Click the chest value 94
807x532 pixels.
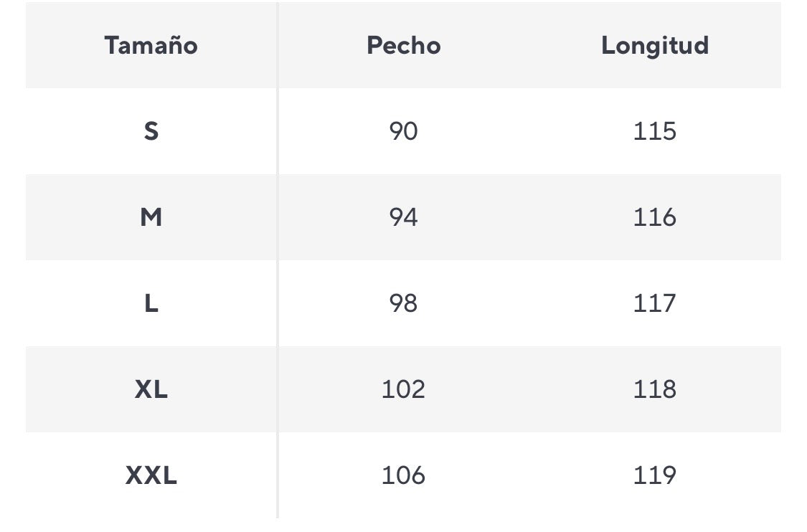(403, 217)
